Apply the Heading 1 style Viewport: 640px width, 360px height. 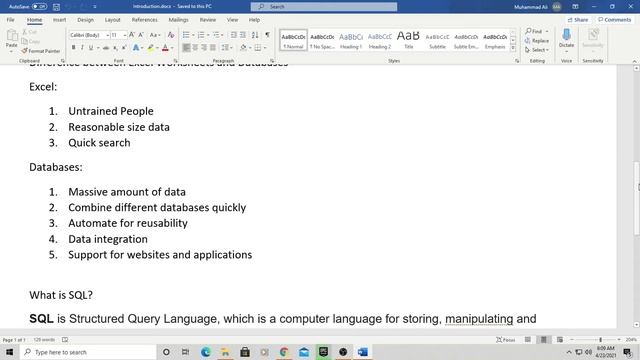pyautogui.click(x=351, y=40)
